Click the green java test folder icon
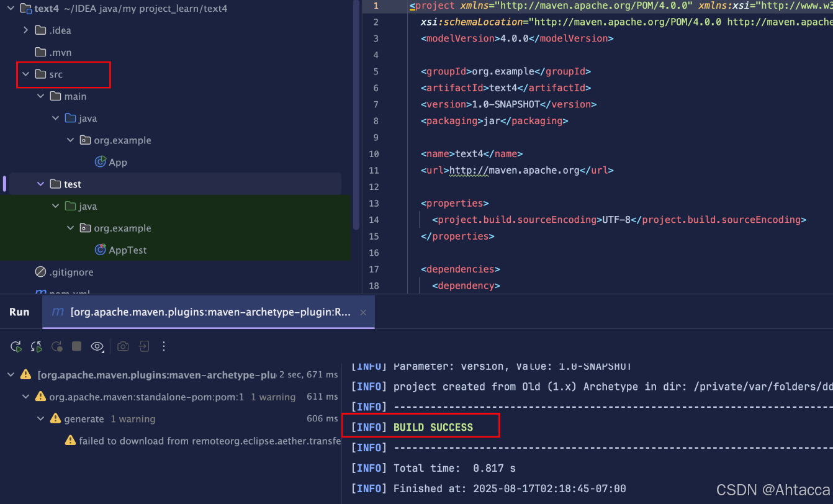This screenshot has width=833, height=504. click(71, 206)
